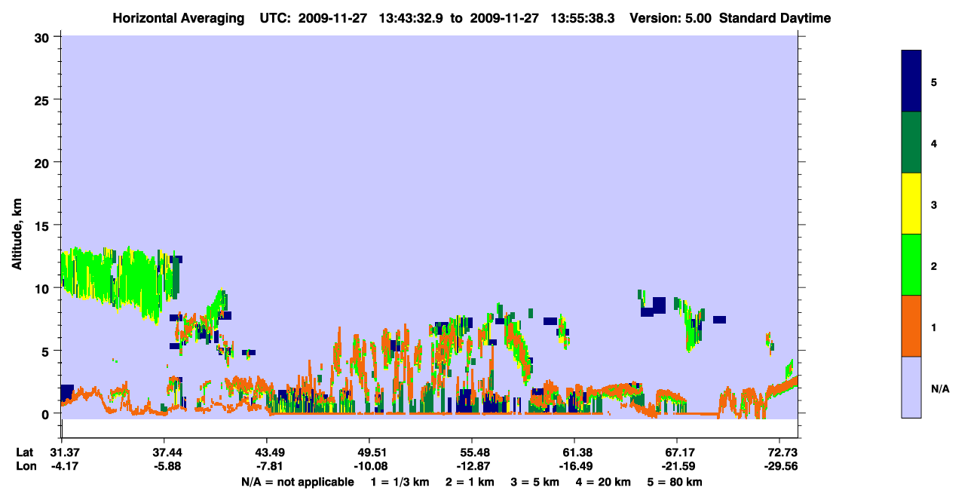Click the '4 = 20 km' legend entry

pyautogui.click(x=604, y=482)
